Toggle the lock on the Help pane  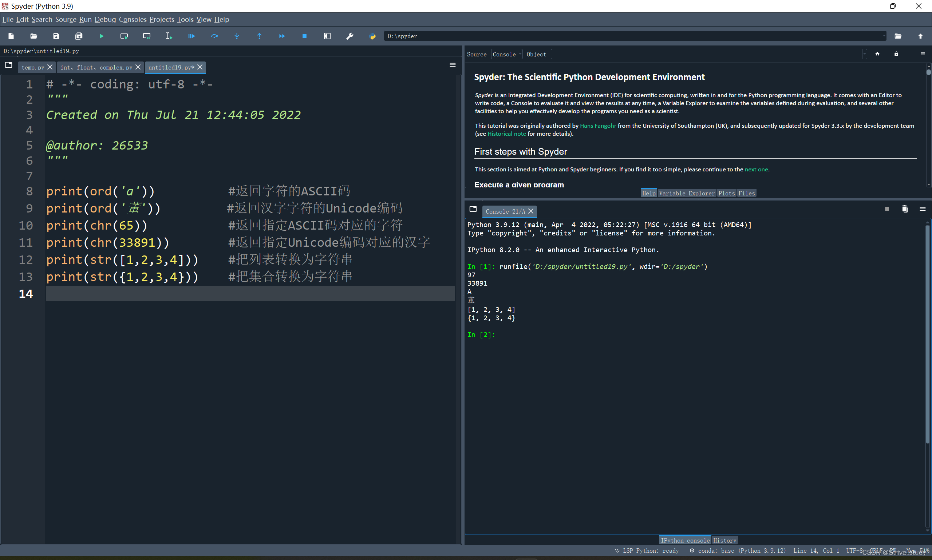pos(896,54)
